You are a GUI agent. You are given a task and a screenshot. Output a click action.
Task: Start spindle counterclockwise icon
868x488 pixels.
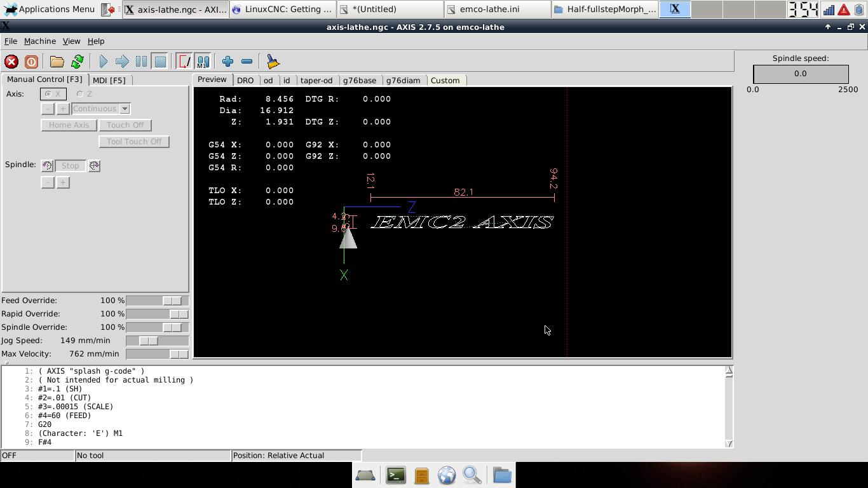click(47, 166)
